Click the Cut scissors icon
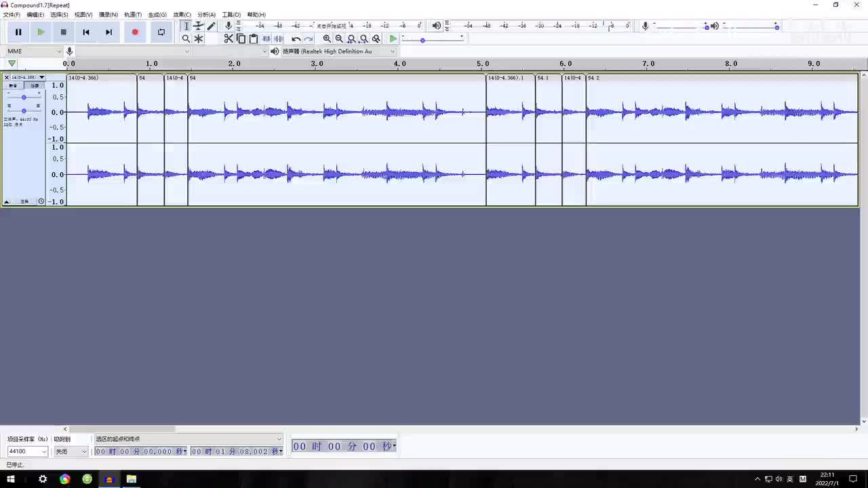 [229, 39]
